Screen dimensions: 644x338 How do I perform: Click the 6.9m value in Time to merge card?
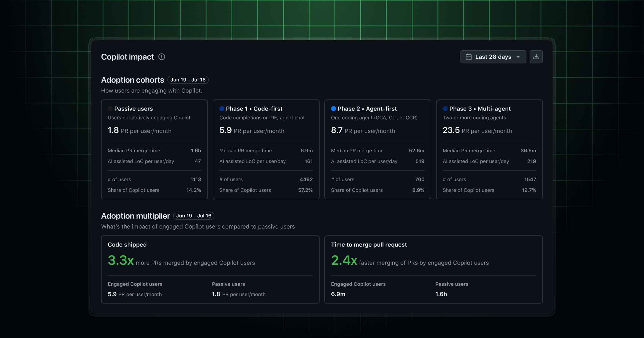click(x=338, y=294)
